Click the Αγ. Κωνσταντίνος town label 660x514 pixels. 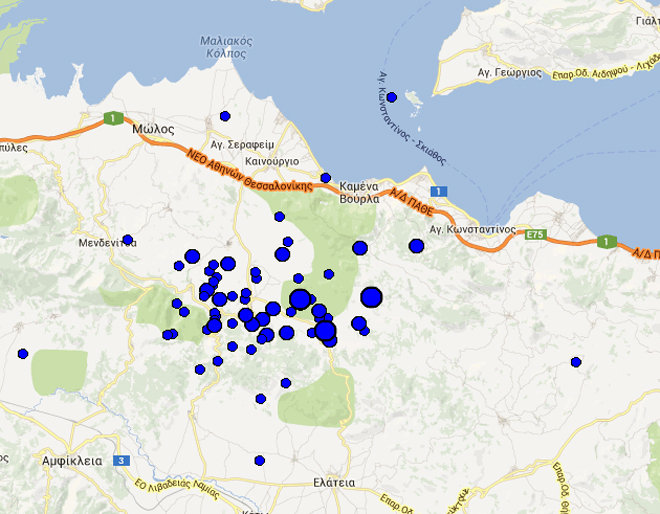click(x=472, y=229)
